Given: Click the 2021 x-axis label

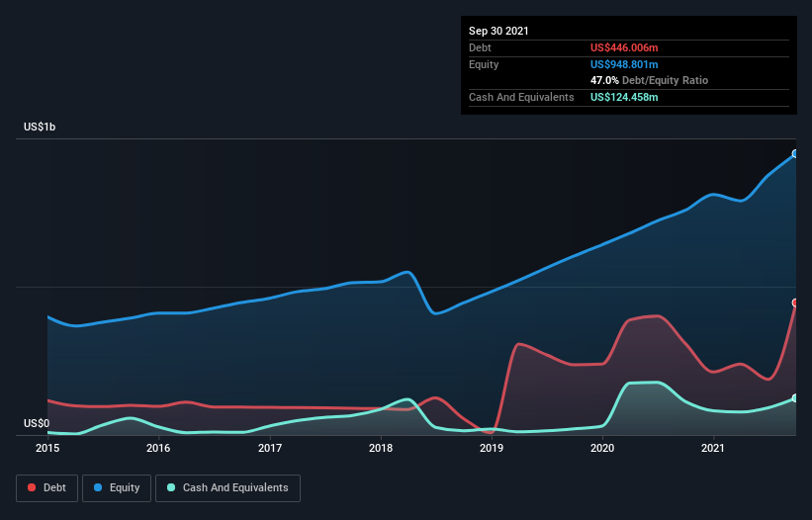Looking at the screenshot, I should click(713, 448).
